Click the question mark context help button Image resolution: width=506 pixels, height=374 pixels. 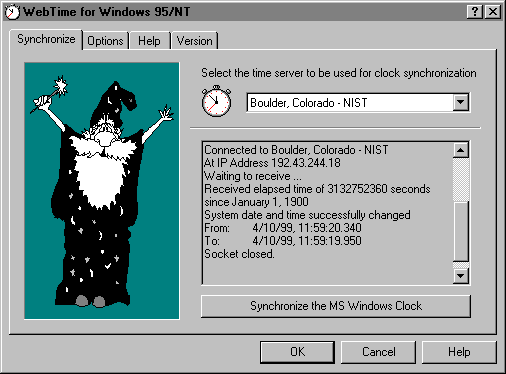click(475, 12)
